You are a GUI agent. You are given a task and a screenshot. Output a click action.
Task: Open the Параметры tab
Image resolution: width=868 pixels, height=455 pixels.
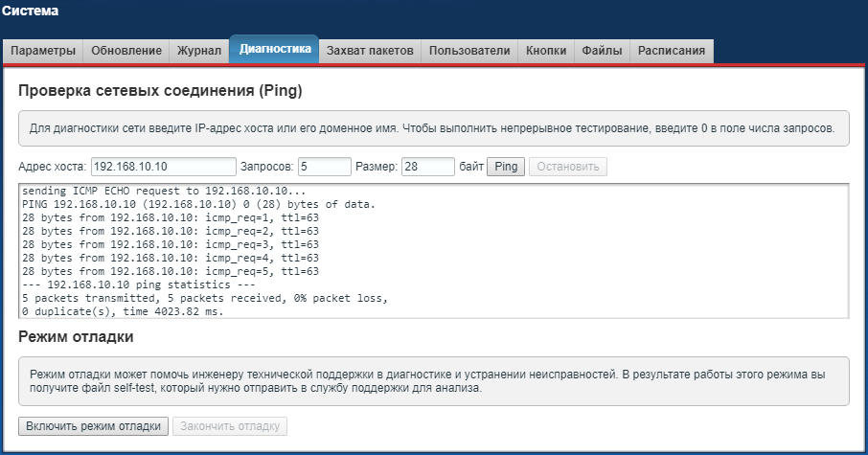pos(43,51)
